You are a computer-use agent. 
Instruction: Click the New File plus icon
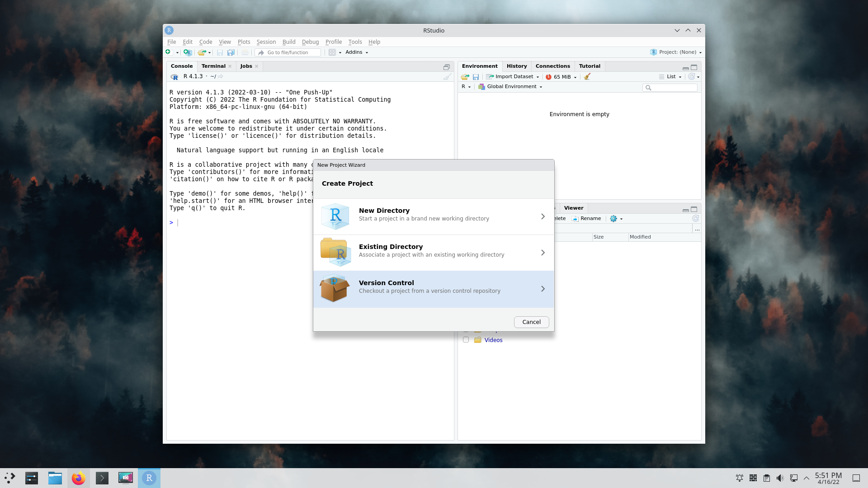[168, 52]
